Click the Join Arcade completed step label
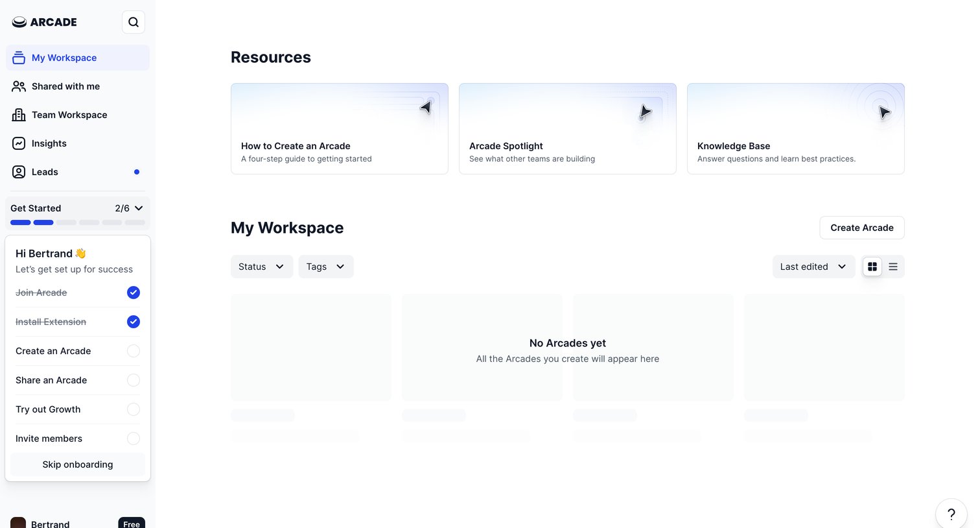 41,293
